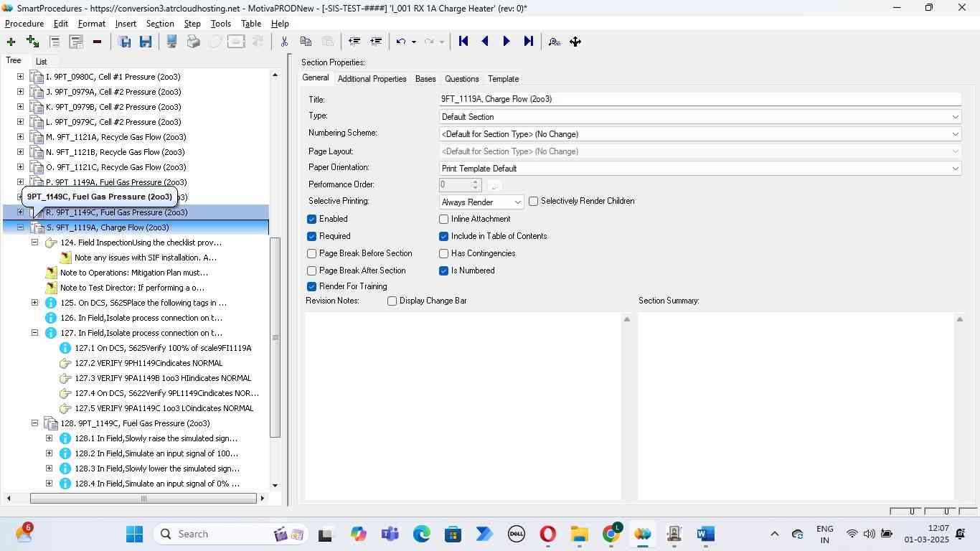This screenshot has width=980, height=551.
Task: Click the four-way move arrows icon
Action: tap(575, 42)
